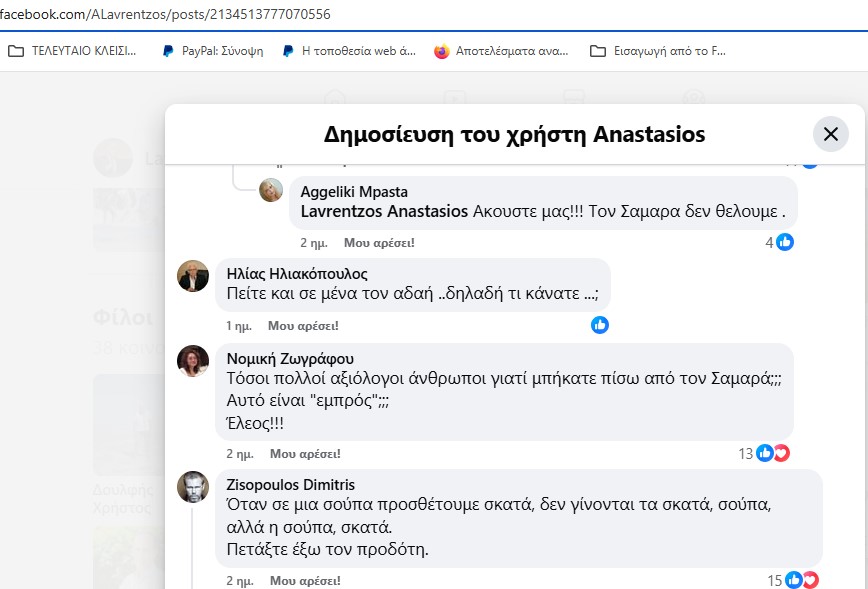Open the Εισαγωγή από το F bookmark folder
The width and height of the screenshot is (868, 589).
tap(658, 51)
